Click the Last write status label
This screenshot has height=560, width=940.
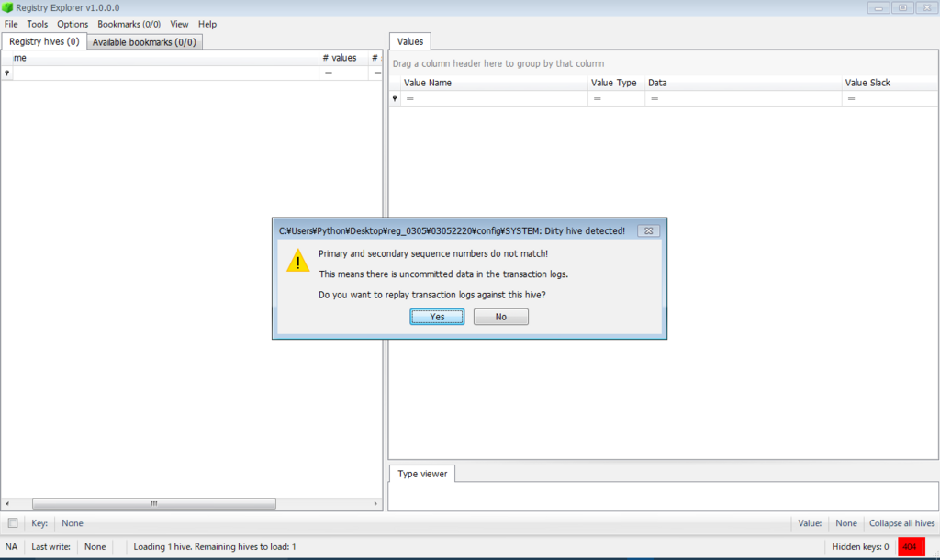[51, 547]
